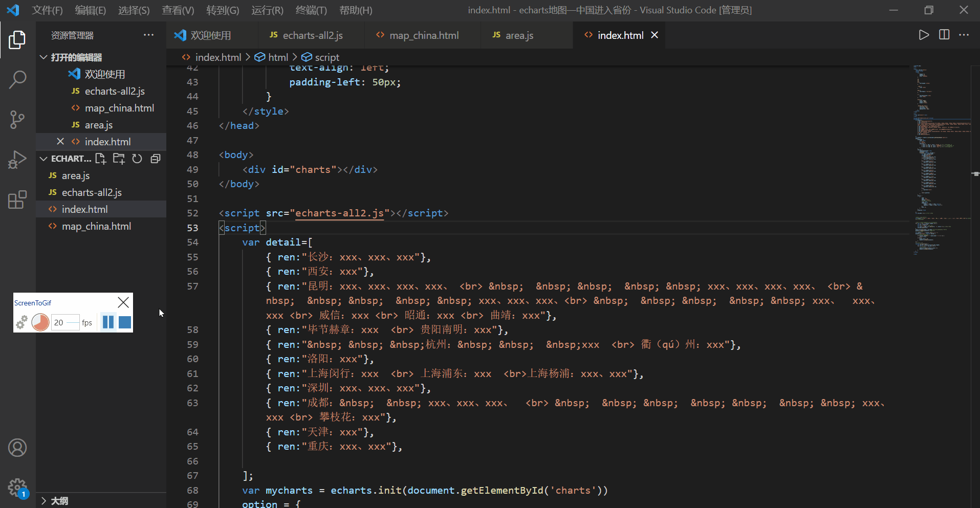Open the Run and Debug view
Screen dimensions: 980x508
point(17,160)
